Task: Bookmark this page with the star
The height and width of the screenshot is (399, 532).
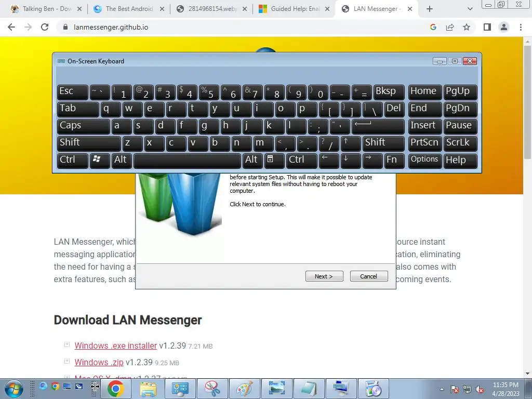Action: pos(467,27)
